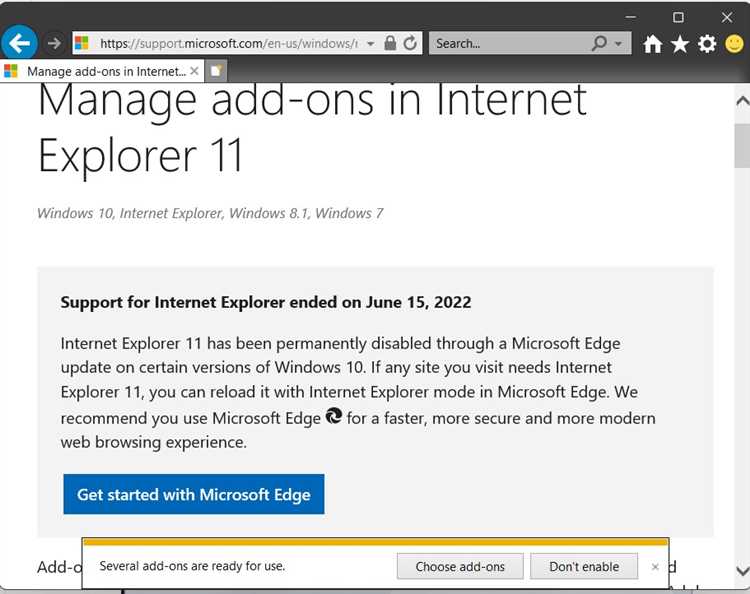Click the scrollbar up arrow
The height and width of the screenshot is (594, 750).
(742, 101)
